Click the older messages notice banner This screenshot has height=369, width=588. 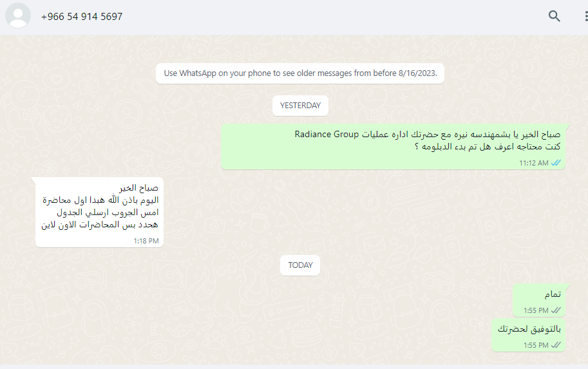point(300,73)
